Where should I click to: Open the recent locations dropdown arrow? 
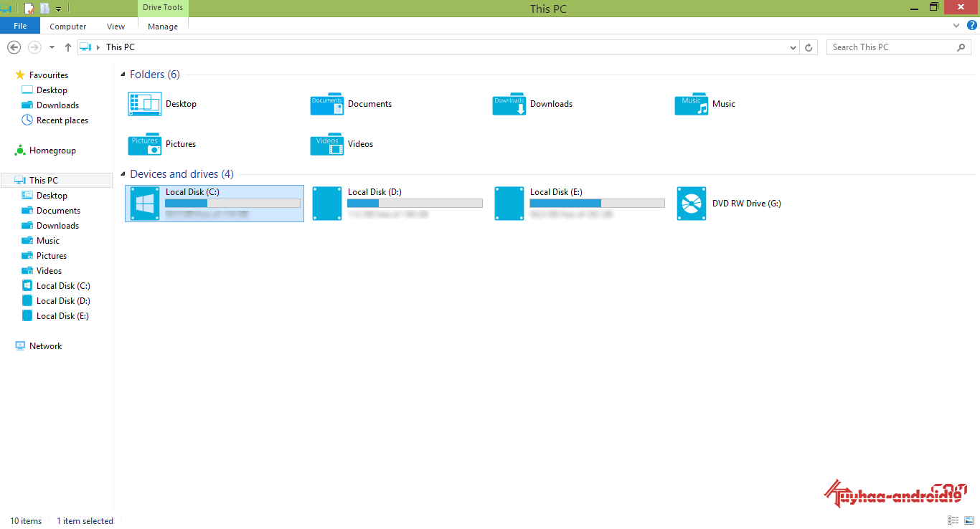coord(52,47)
